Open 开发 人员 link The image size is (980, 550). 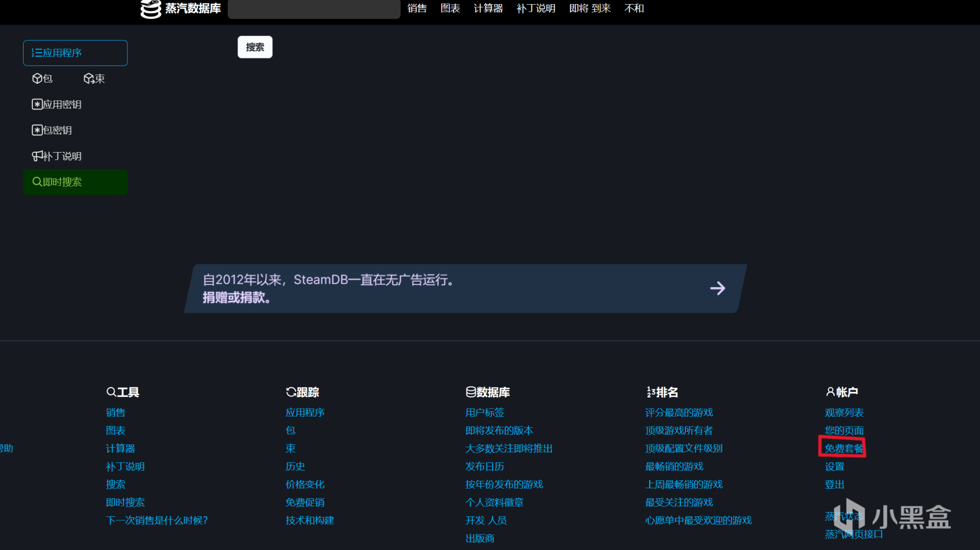coord(486,520)
